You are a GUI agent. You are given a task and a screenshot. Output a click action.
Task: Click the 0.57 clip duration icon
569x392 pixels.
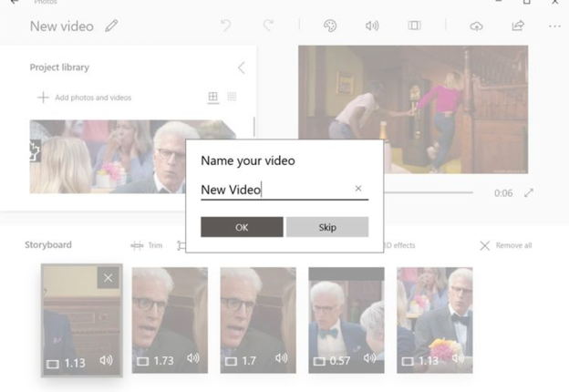[x=319, y=361]
